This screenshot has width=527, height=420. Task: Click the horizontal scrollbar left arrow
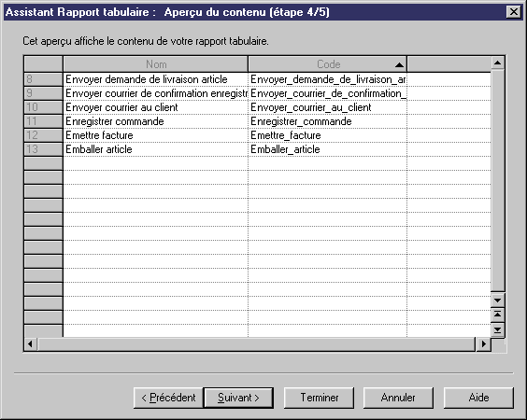(31, 344)
